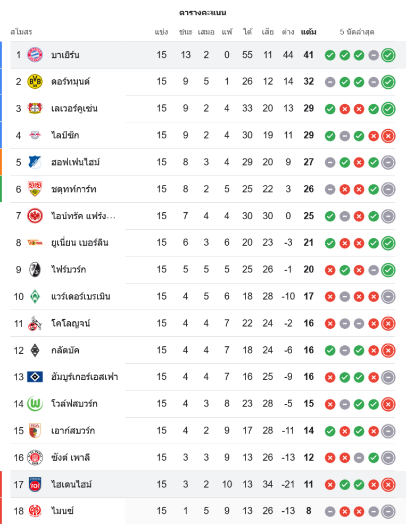Click the VfB Stuttgart club crest
The image size is (406, 532).
coord(35,189)
